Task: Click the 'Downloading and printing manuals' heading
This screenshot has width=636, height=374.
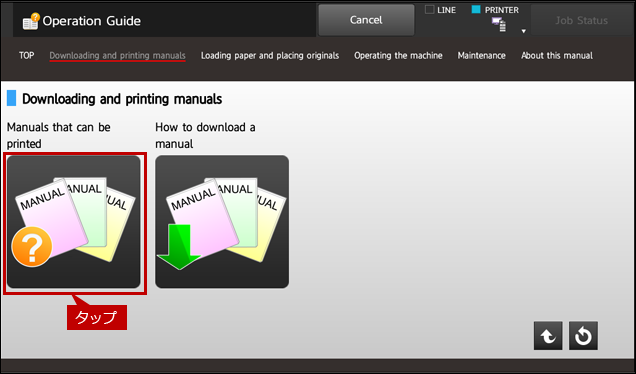Action: (122, 99)
